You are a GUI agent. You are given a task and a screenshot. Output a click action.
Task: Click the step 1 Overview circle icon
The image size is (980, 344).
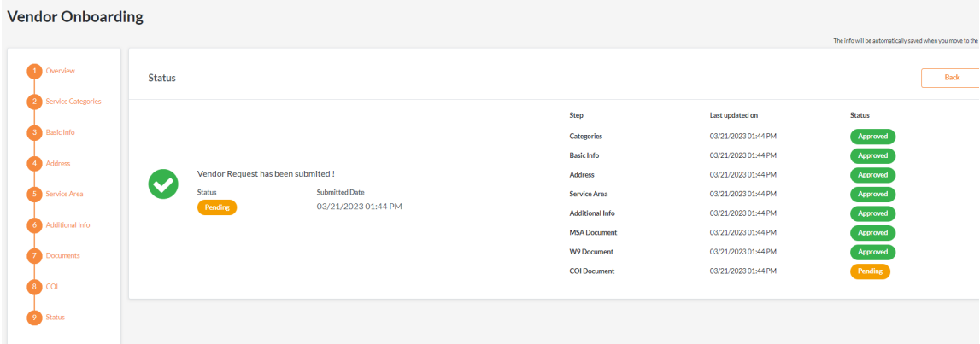(x=34, y=71)
